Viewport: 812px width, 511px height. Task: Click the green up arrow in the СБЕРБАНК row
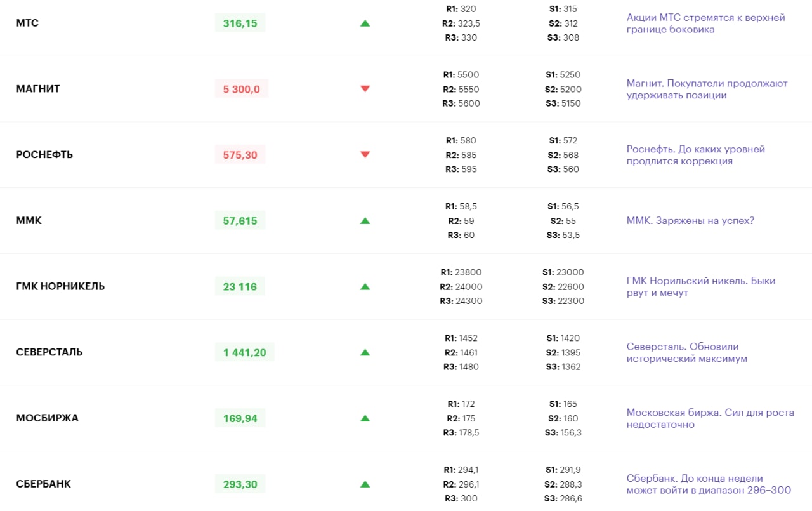[365, 484]
